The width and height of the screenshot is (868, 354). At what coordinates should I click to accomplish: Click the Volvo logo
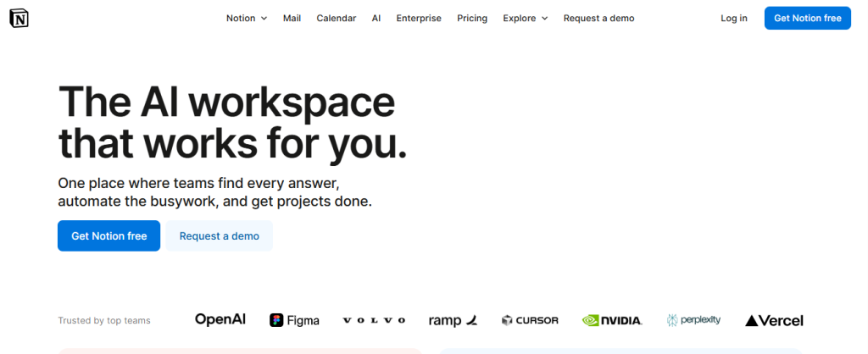pyautogui.click(x=374, y=320)
